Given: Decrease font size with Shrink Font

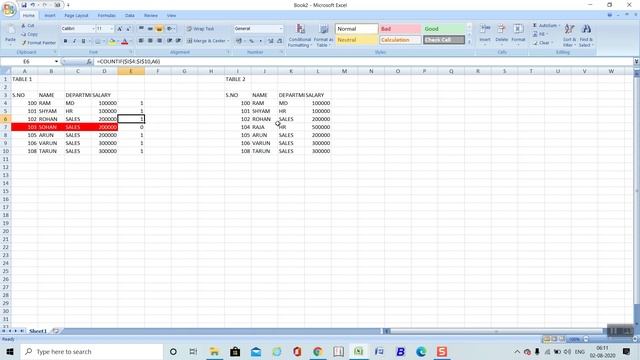Looking at the screenshot, I should (128, 29).
